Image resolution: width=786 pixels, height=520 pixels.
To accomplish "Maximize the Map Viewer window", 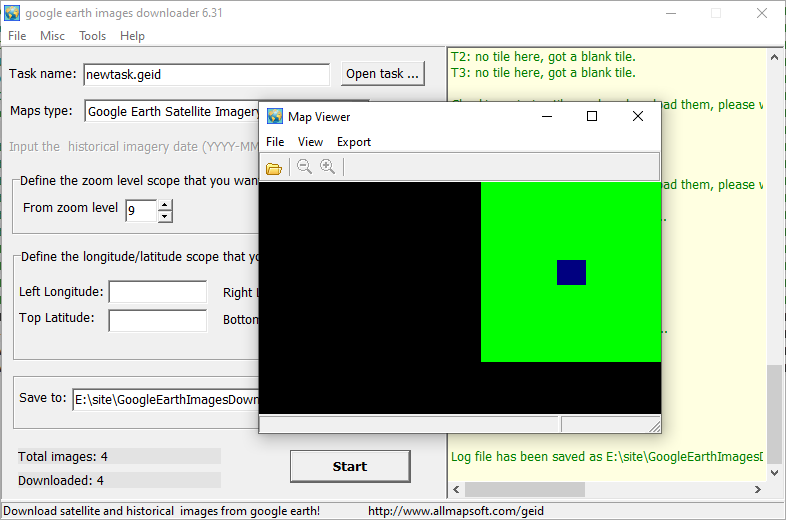I will point(592,116).
